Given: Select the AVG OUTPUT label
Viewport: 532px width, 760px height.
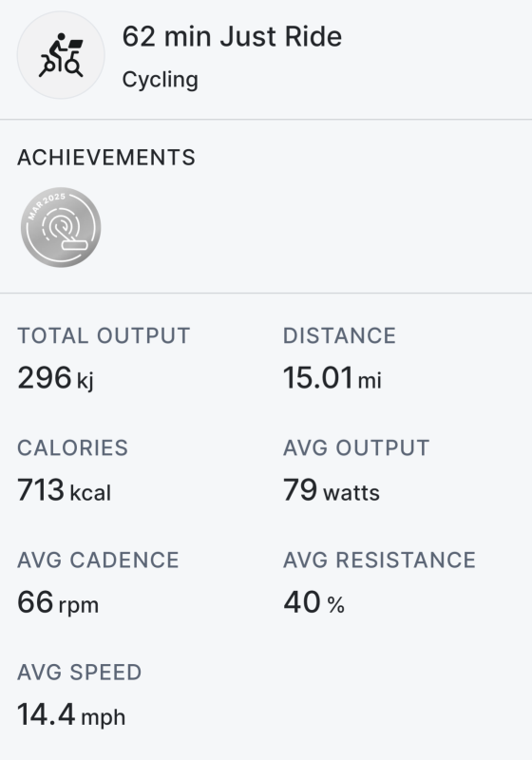Looking at the screenshot, I should 356,447.
